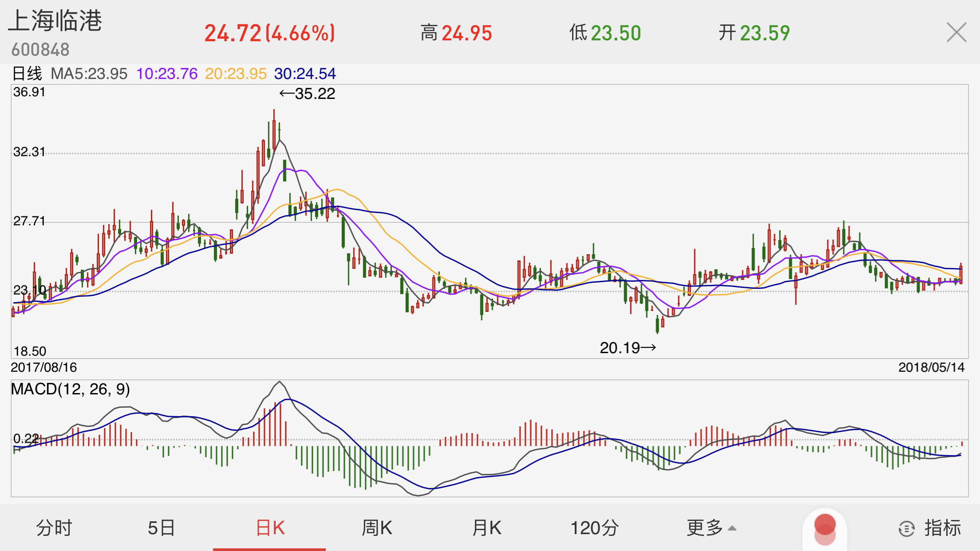Click the orange 20:23.95 MA value
The height and width of the screenshot is (551, 980).
pos(236,74)
